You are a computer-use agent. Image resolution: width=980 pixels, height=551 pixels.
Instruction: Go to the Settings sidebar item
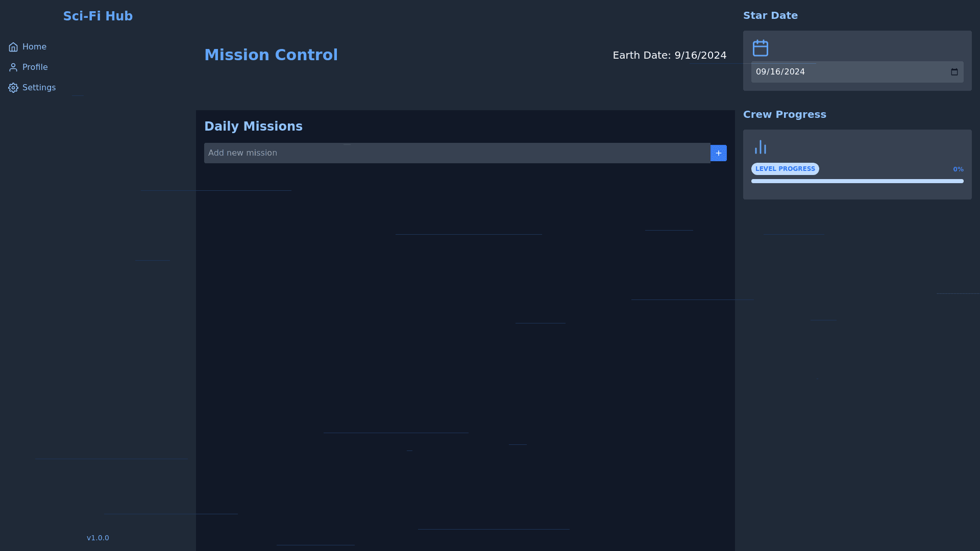coord(39,88)
